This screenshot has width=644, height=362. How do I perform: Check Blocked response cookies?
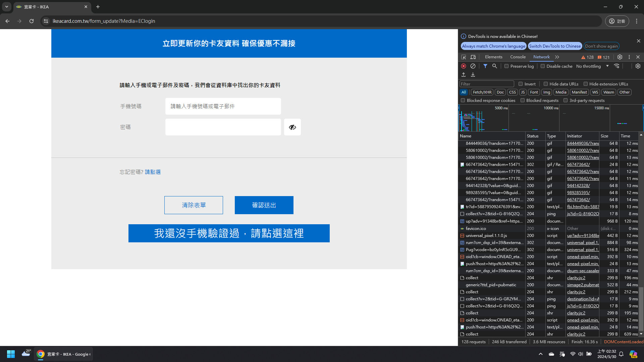click(x=463, y=101)
